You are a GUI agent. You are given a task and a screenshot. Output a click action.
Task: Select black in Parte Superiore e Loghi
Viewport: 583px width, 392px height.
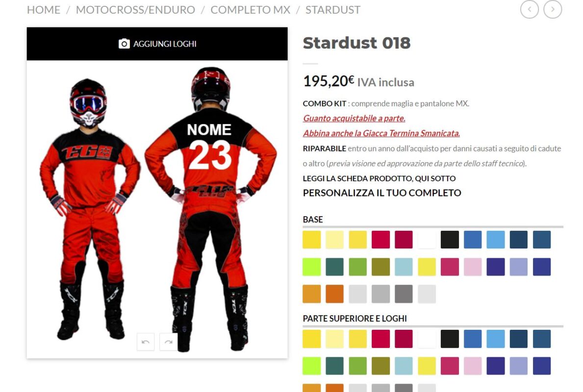pos(450,339)
